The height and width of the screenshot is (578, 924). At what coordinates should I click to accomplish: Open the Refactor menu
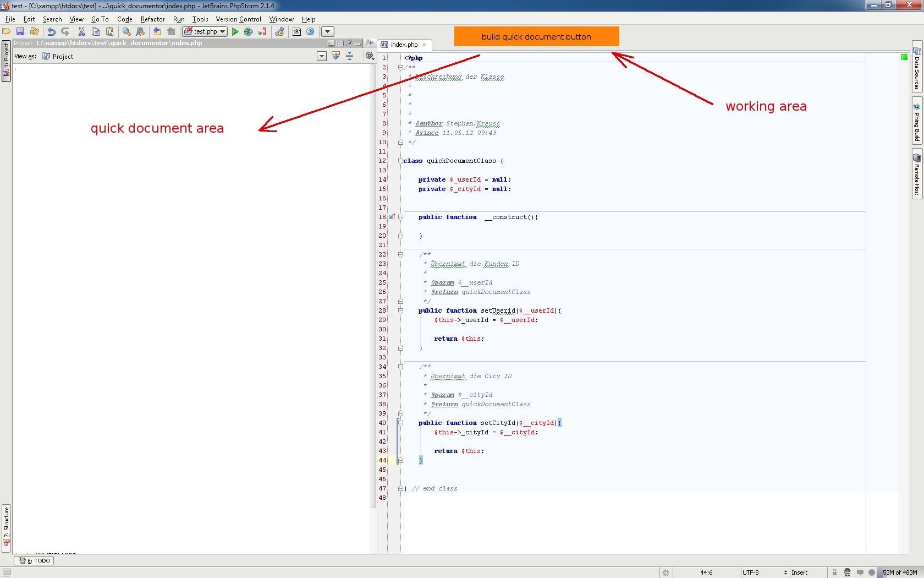tap(152, 19)
